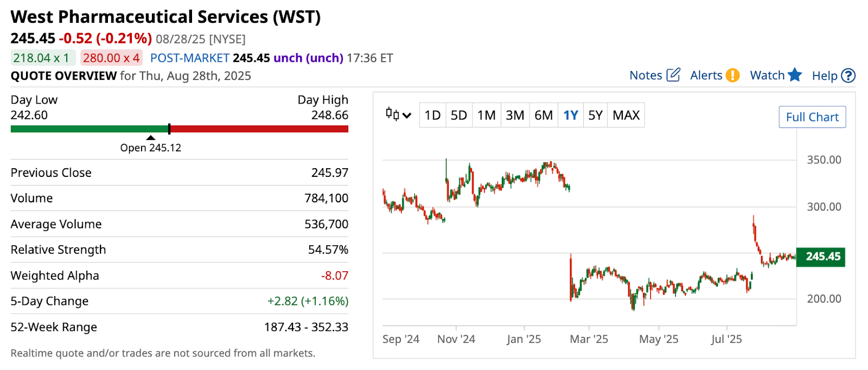Click the ask quote 280.00 x 4

(111, 58)
